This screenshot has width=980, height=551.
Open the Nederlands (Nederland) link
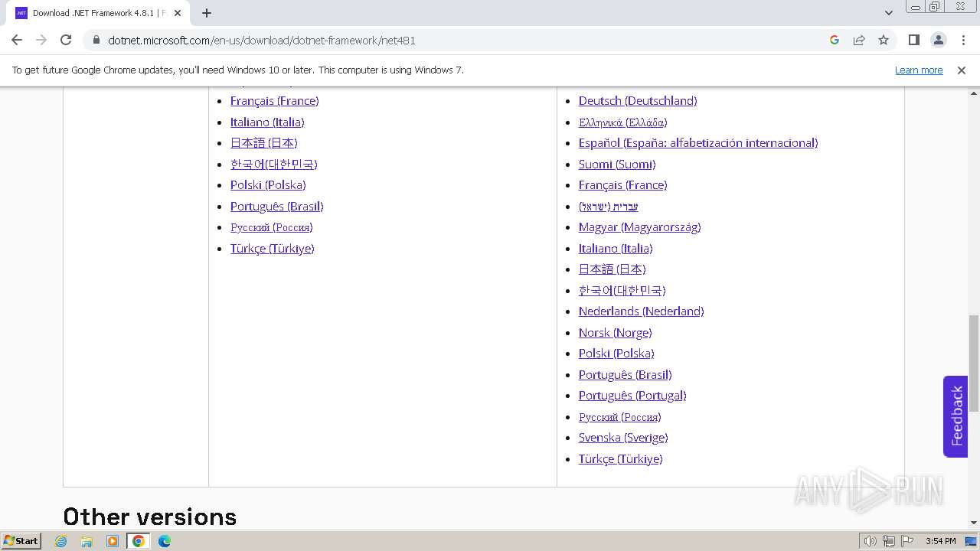click(641, 311)
